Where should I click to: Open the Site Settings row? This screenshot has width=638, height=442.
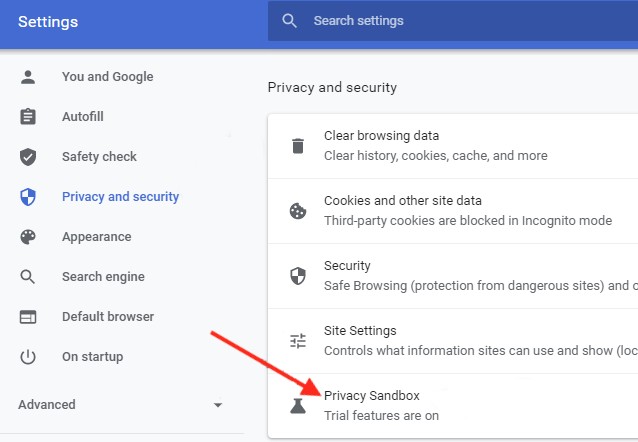pyautogui.click(x=453, y=341)
